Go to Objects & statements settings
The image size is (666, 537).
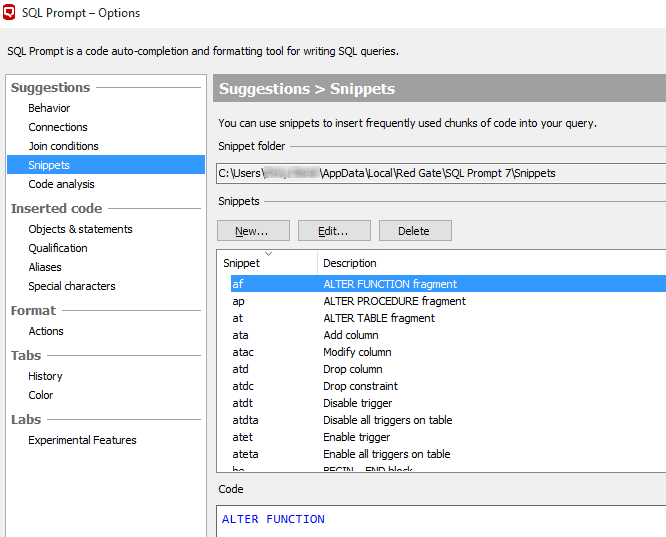pyautogui.click(x=80, y=229)
